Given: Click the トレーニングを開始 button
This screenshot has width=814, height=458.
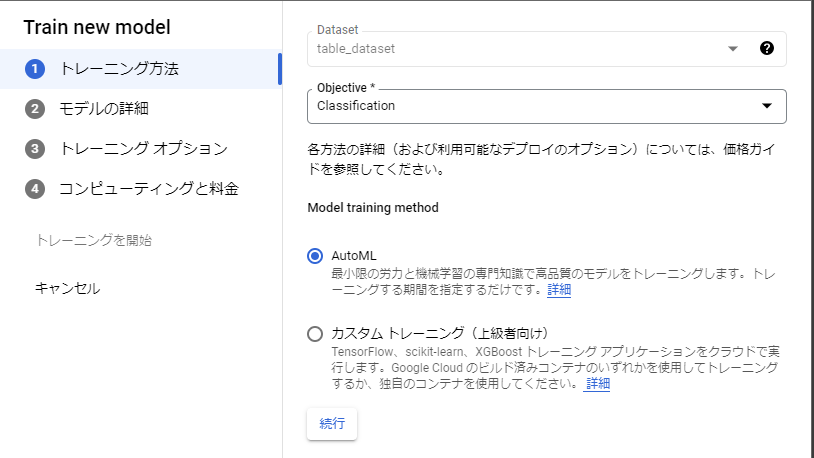Looking at the screenshot, I should [93, 240].
